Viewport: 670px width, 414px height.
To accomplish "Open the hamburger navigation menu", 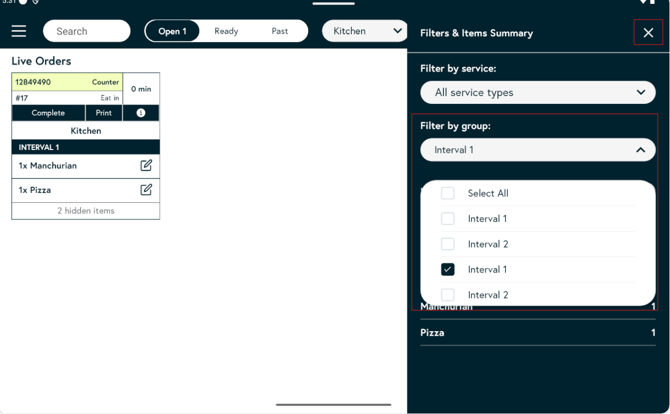I will (18, 31).
